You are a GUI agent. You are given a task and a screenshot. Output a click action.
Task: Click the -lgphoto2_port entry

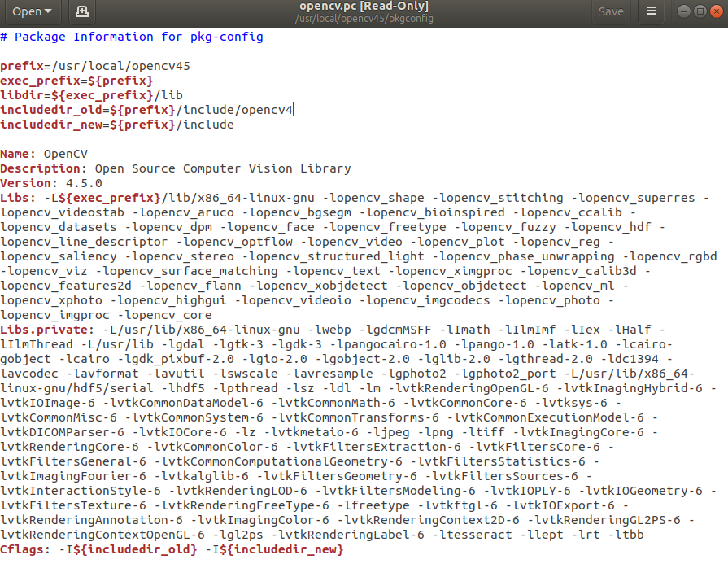point(505,374)
